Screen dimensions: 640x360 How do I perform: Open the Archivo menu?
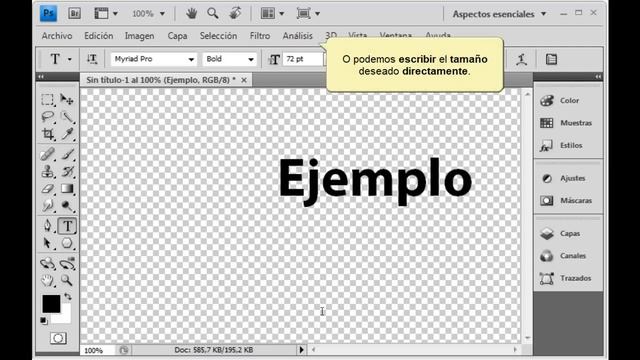[x=57, y=36]
